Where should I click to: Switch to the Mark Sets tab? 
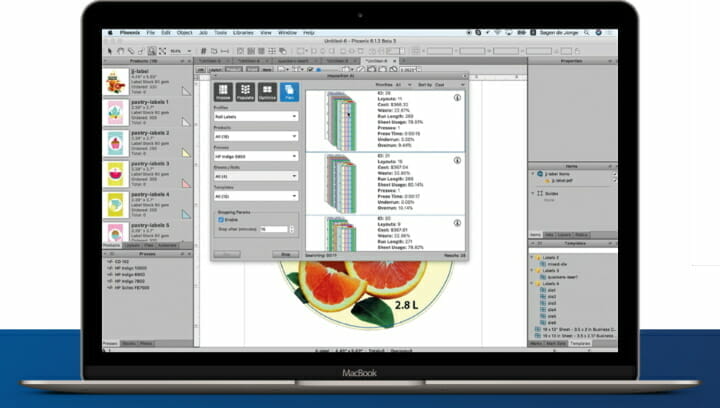click(x=556, y=343)
